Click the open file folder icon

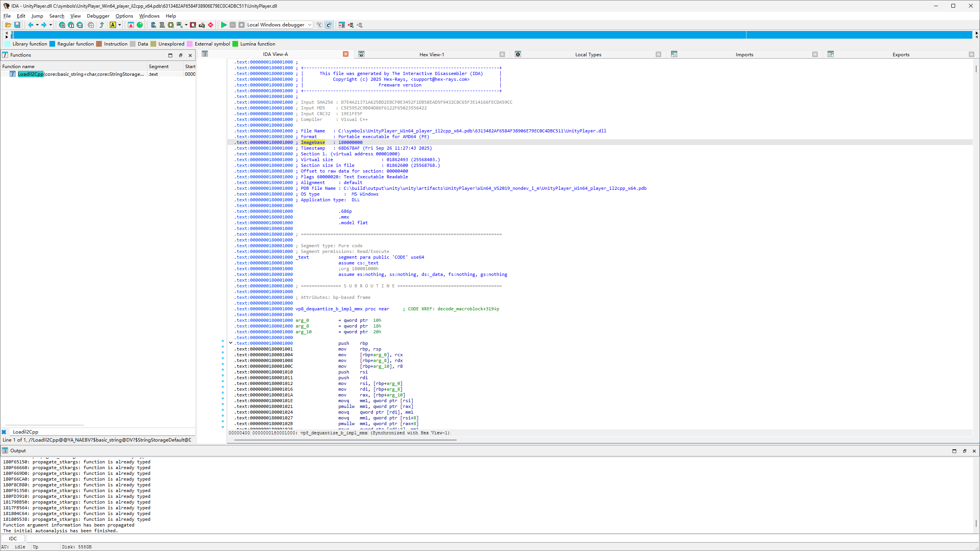8,25
